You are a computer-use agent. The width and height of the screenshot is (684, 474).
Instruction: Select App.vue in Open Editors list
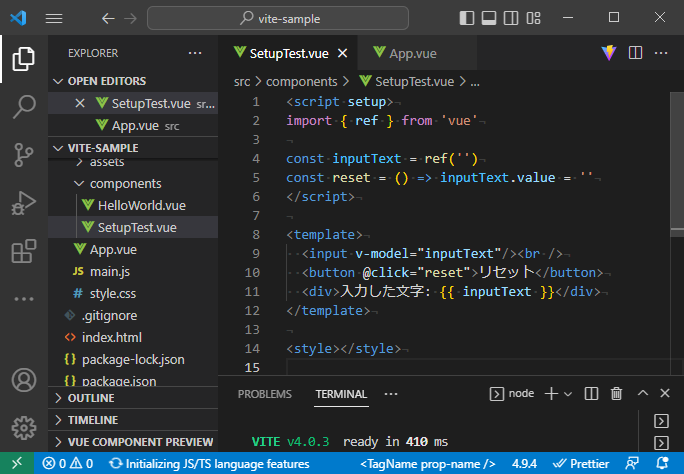point(133,126)
